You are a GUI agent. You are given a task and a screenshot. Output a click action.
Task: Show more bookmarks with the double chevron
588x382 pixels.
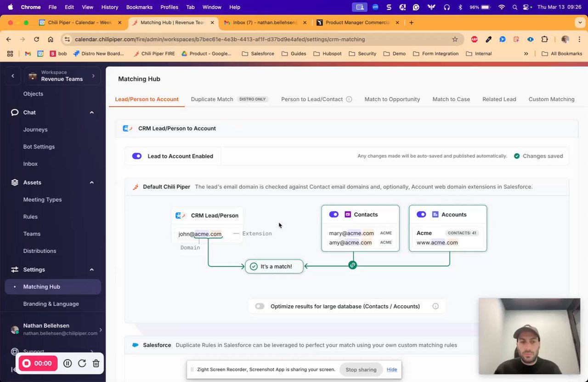pos(526,54)
